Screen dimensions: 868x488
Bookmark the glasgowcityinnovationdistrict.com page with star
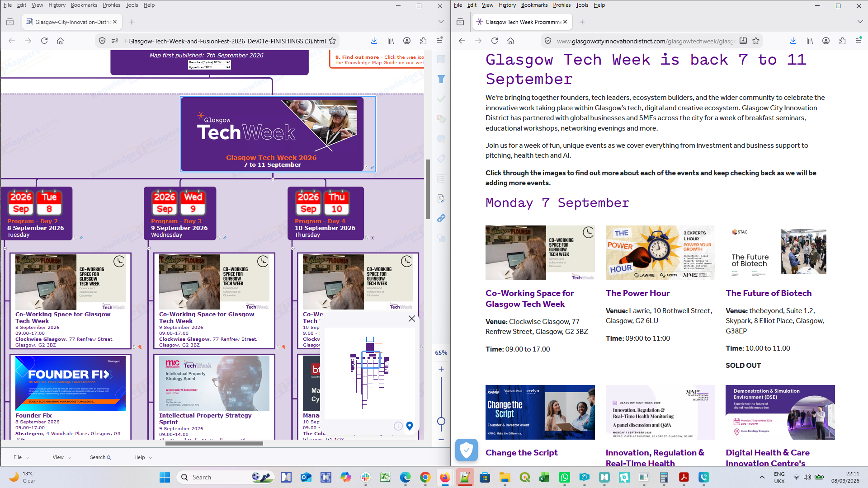756,41
